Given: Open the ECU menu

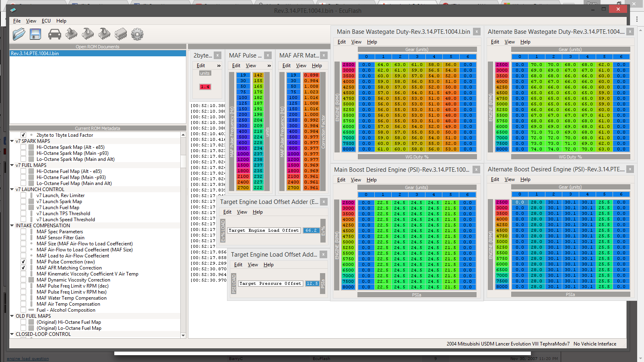Looking at the screenshot, I should click(46, 21).
